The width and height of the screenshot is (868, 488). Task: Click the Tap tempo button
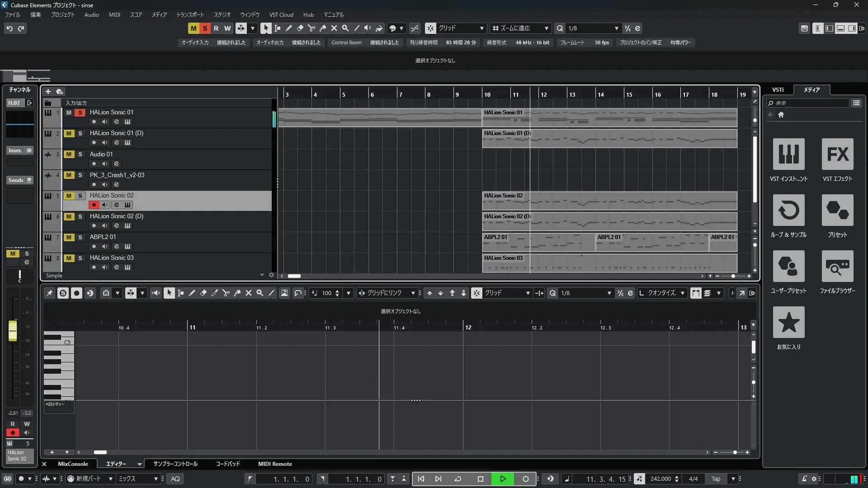pos(716,479)
